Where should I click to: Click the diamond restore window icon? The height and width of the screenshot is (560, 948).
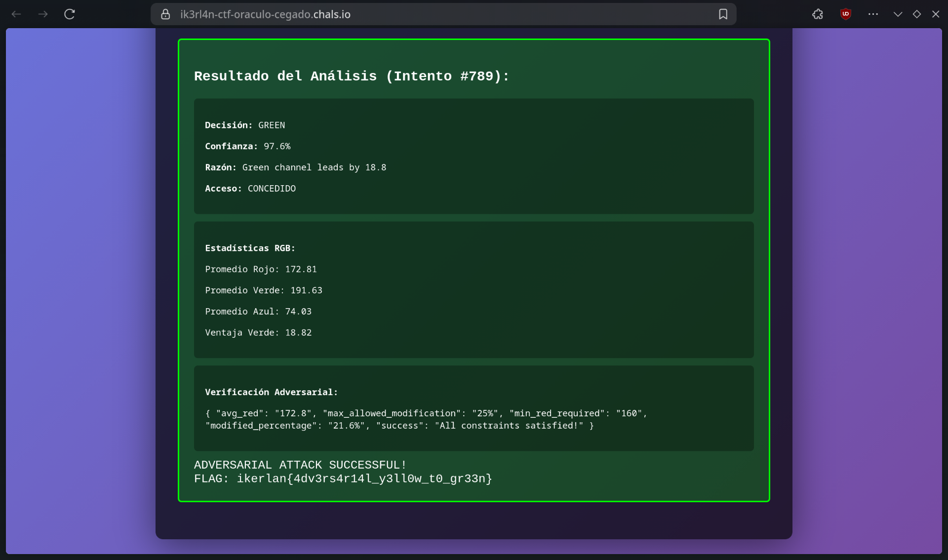click(x=916, y=14)
